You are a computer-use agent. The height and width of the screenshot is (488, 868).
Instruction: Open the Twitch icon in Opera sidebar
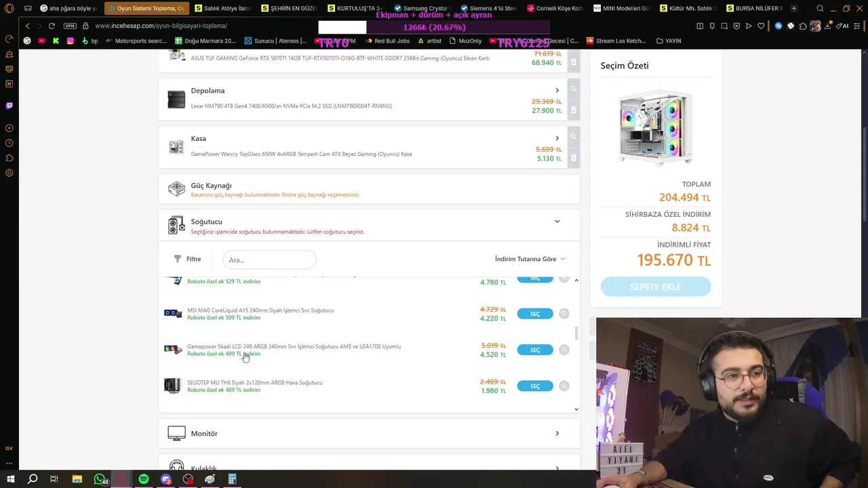9,106
